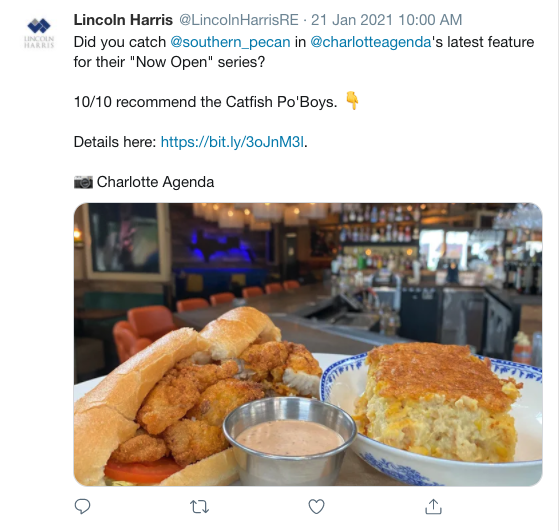Click the pointing-down hand emoji
The height and width of the screenshot is (531, 559).
click(352, 101)
